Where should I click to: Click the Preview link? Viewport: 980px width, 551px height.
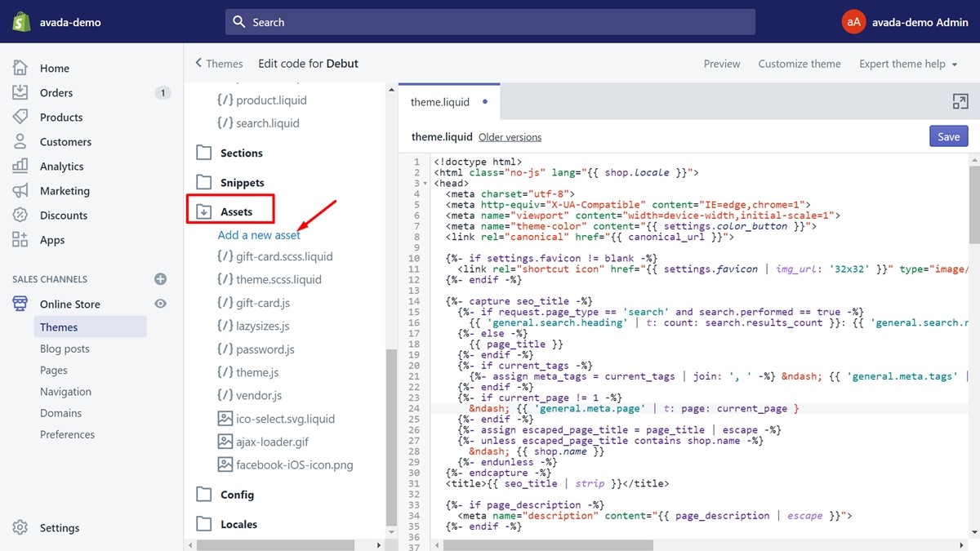722,64
